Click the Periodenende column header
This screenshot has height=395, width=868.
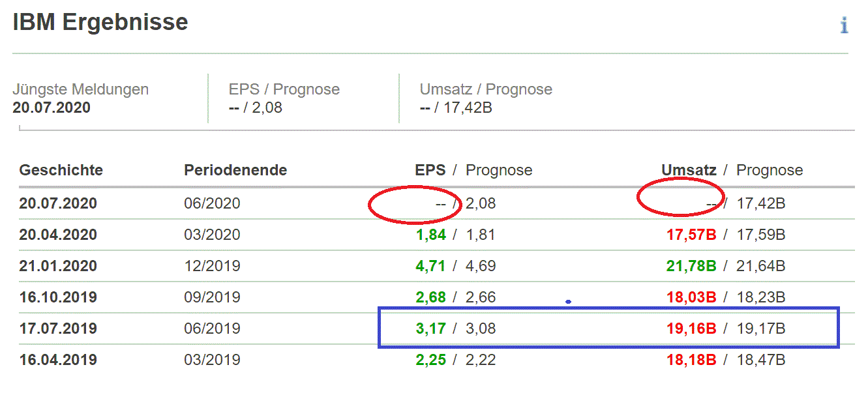235,171
